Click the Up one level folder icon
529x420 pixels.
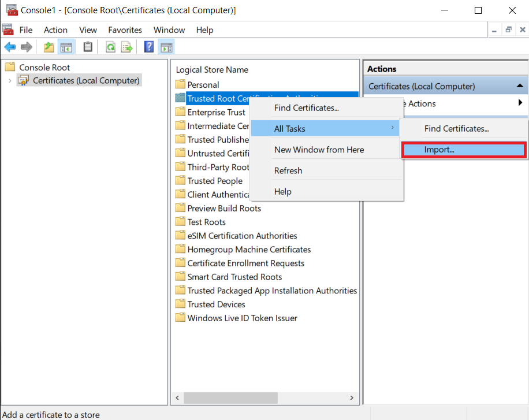point(49,47)
